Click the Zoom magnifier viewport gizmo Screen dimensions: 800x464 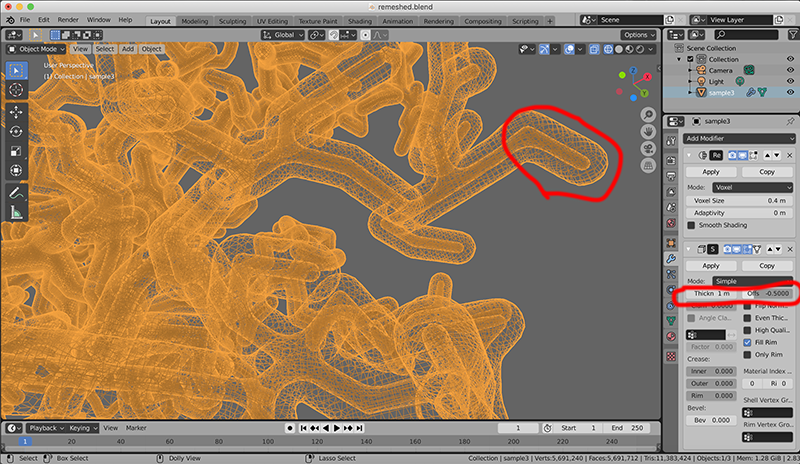[x=648, y=113]
